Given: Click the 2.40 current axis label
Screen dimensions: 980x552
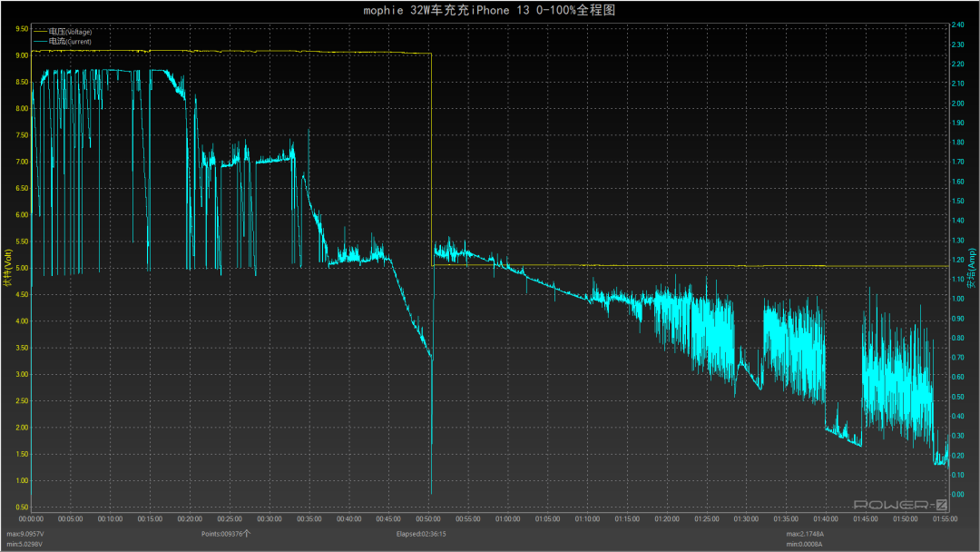Looking at the screenshot, I should tap(957, 25).
